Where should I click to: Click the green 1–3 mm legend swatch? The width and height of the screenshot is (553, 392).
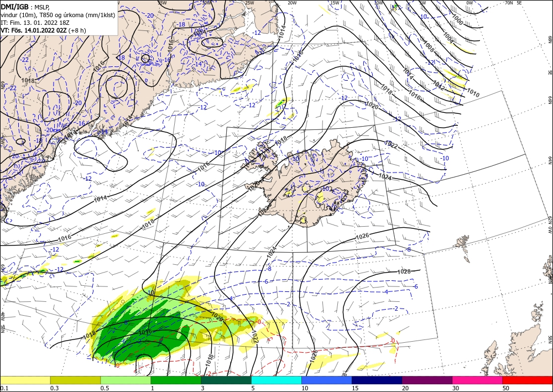176,380
